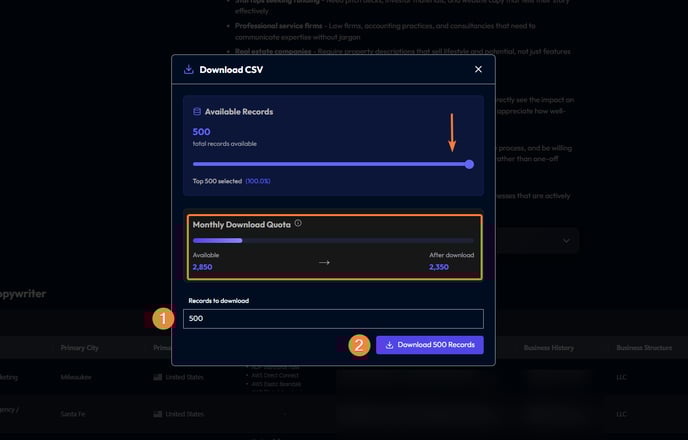Click the database icon next to Available Records
Image resolution: width=688 pixels, height=440 pixels.
point(197,111)
